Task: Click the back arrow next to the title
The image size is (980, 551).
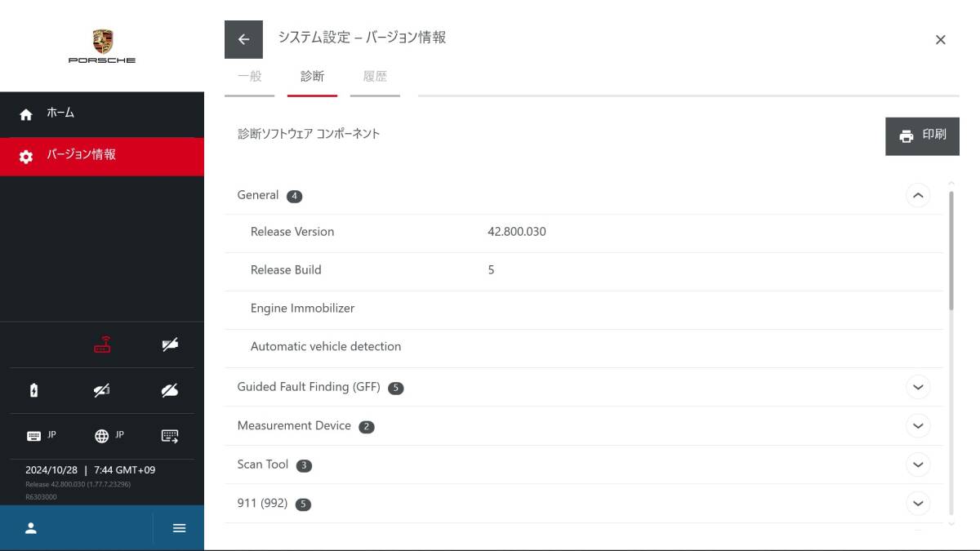Action: point(243,39)
